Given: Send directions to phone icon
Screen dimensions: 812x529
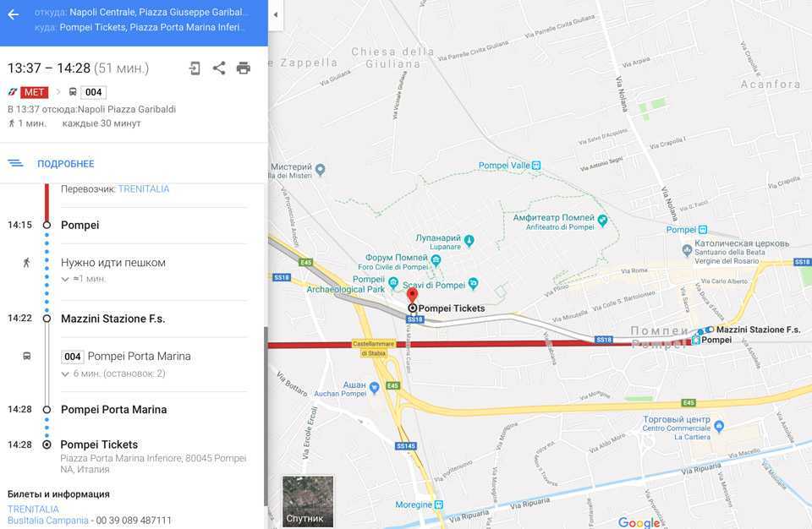Looking at the screenshot, I should [195, 68].
